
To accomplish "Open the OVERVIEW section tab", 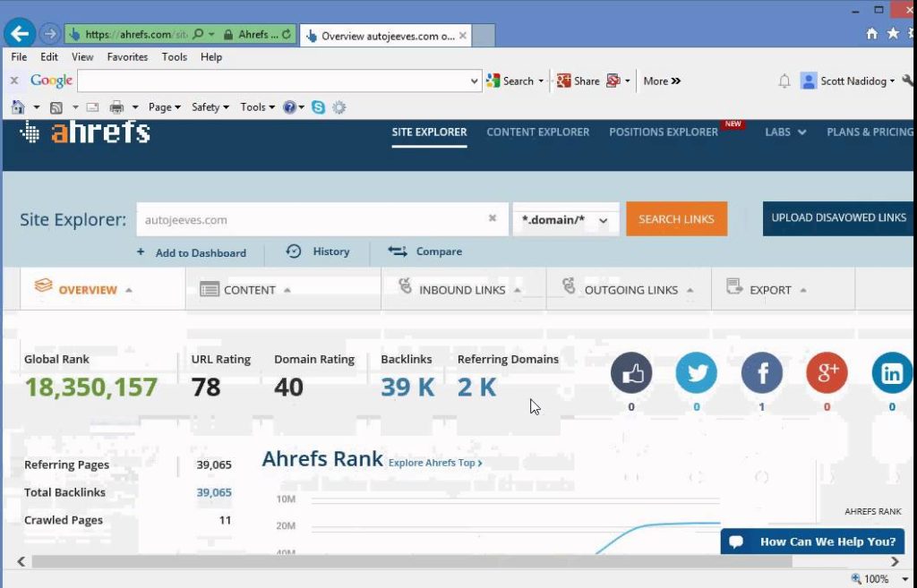I will coord(103,289).
